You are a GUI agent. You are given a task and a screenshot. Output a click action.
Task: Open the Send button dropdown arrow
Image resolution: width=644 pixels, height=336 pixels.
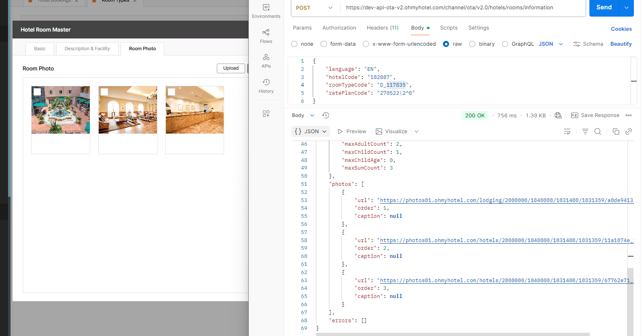(627, 8)
